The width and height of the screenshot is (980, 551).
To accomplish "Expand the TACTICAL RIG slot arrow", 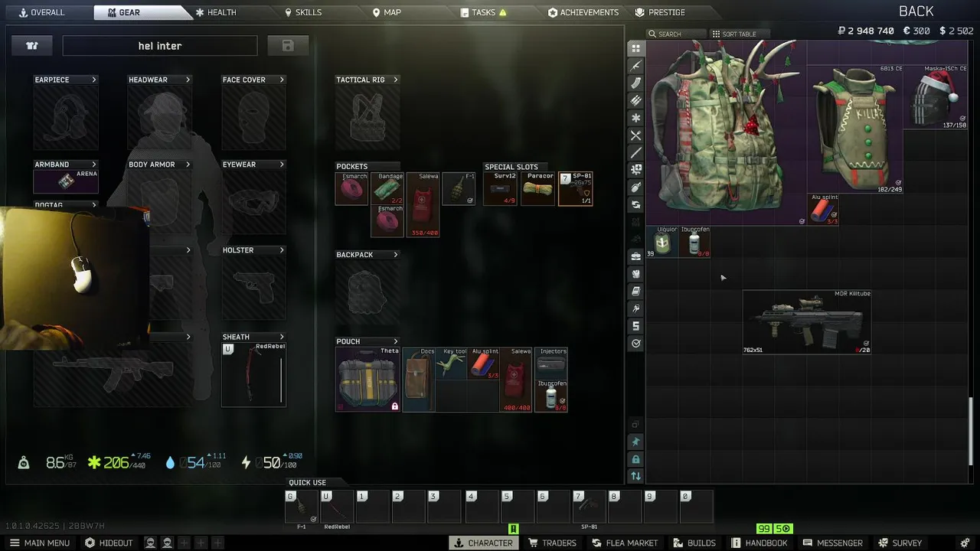I will coord(395,80).
